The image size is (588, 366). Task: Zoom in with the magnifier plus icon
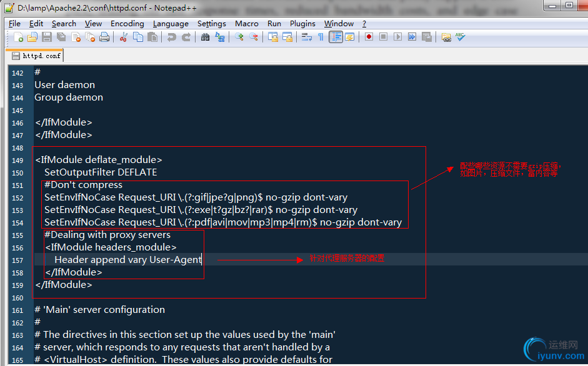(x=239, y=37)
